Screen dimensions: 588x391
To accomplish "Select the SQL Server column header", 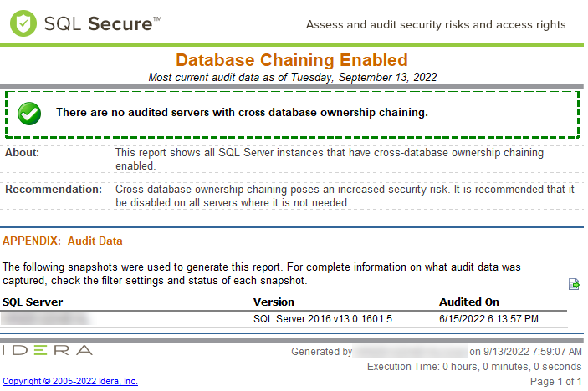I will 33,302.
